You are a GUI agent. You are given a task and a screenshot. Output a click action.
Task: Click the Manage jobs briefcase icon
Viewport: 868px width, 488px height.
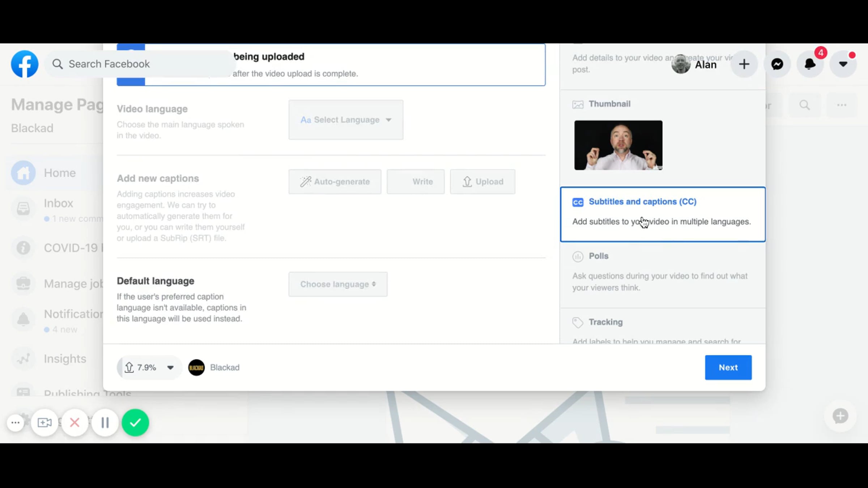click(x=24, y=284)
